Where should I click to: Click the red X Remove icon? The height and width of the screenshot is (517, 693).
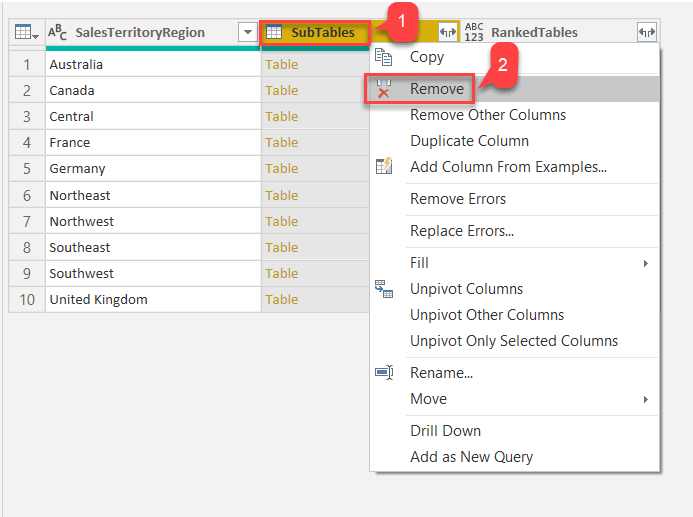[384, 90]
